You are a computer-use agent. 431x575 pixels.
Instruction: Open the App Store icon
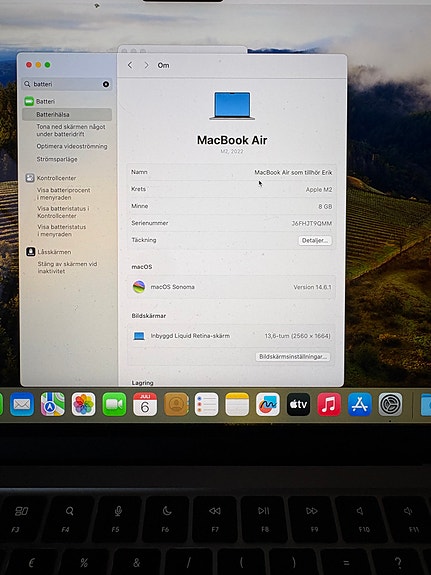[x=360, y=404]
